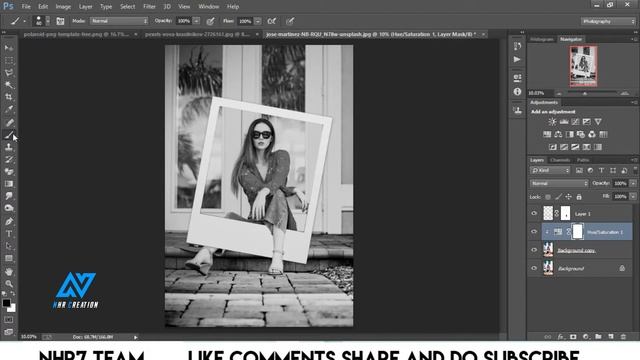Select the Magic Wand tool

pyautogui.click(x=9, y=85)
